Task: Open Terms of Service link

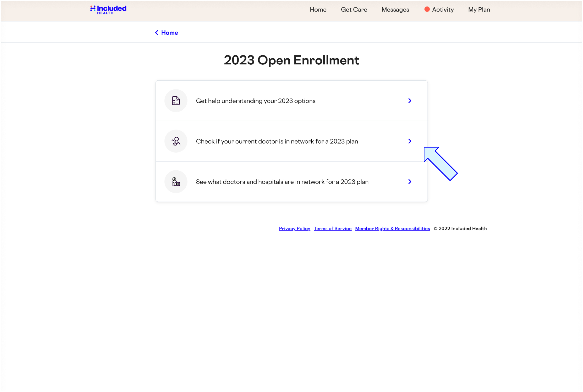Action: (x=333, y=229)
